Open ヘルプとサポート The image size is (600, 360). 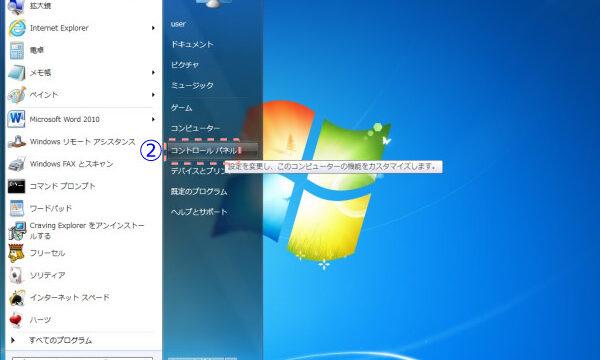(199, 212)
